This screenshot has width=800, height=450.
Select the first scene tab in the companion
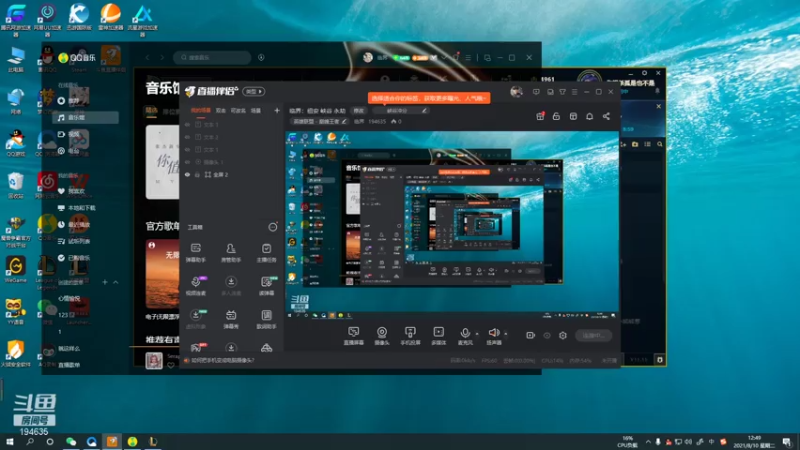(x=201, y=110)
